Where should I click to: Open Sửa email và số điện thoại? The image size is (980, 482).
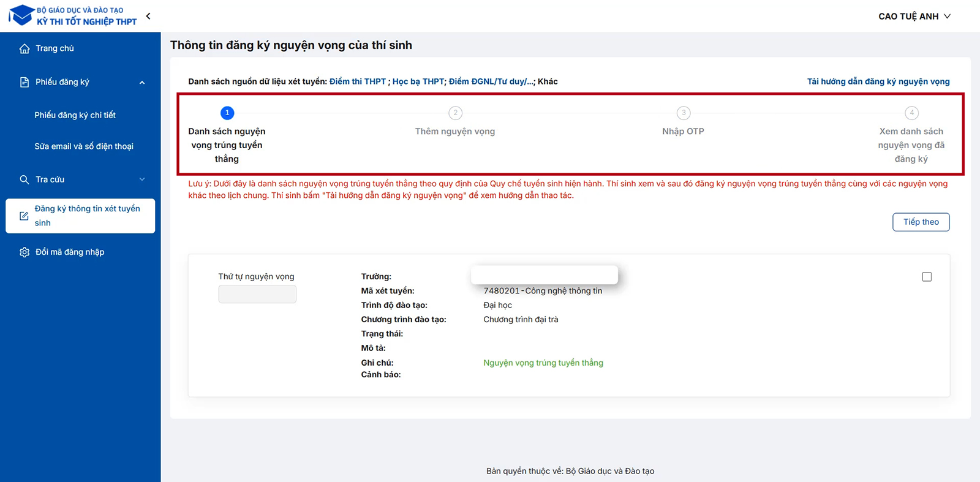84,146
